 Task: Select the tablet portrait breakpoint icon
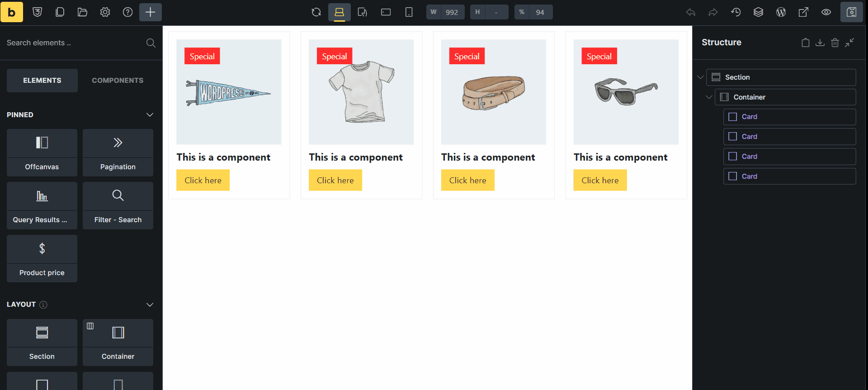[x=363, y=12]
